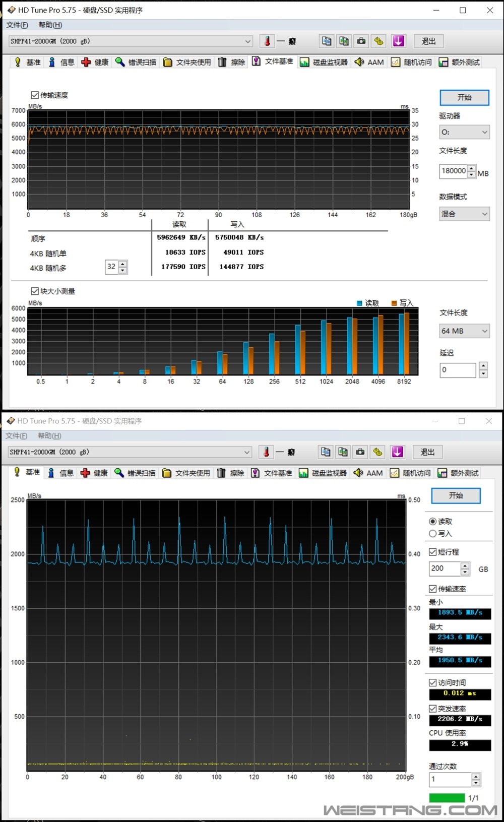This screenshot has height=822, width=504.
Task: Click 退出 exit button in lower benchmark window
Action: 427,452
